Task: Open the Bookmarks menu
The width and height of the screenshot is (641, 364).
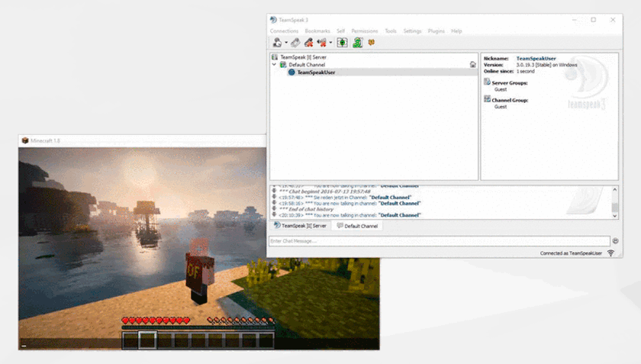Action: tap(317, 31)
